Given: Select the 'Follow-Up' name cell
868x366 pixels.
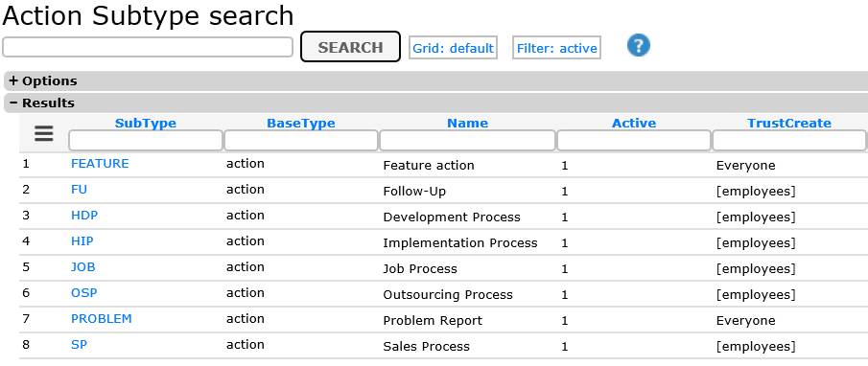Looking at the screenshot, I should point(414,192).
